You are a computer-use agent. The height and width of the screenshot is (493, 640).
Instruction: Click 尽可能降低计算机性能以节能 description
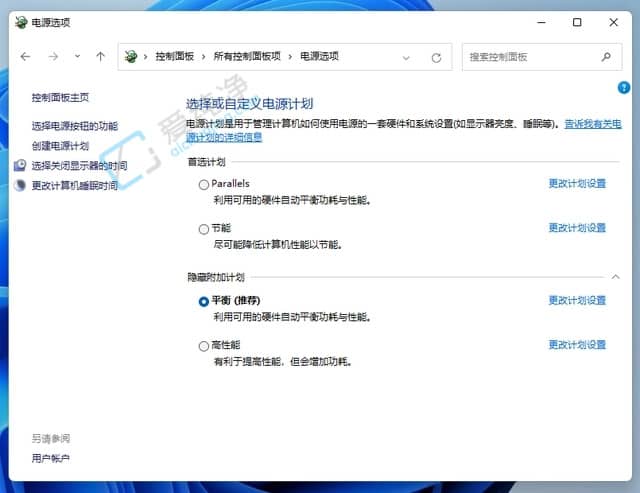278,244
